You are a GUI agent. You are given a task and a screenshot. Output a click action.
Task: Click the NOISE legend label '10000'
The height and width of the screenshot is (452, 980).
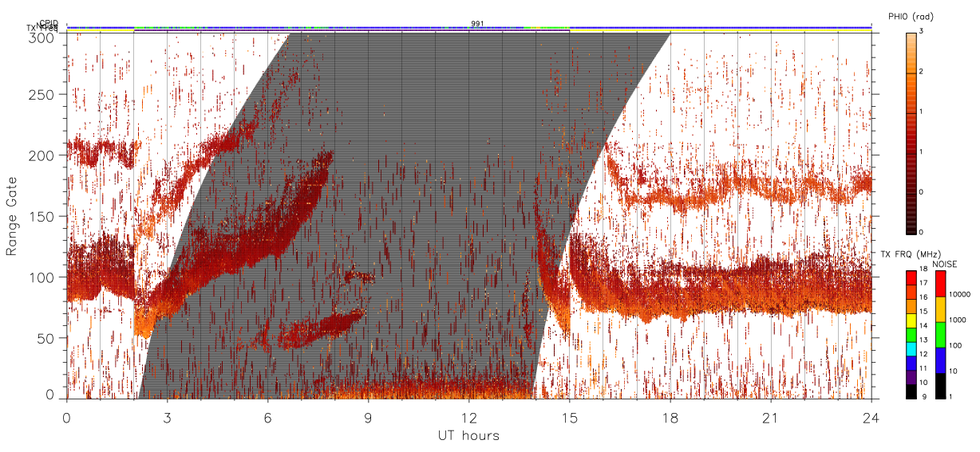960,294
